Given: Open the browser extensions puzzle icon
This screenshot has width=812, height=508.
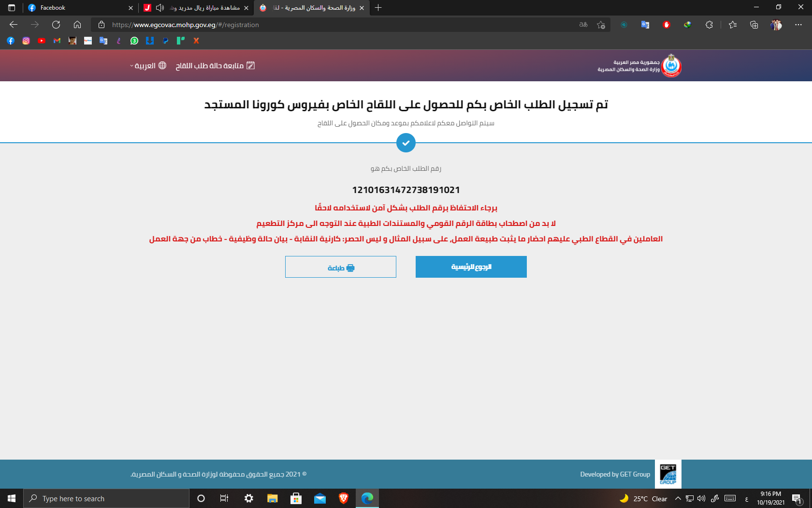Looking at the screenshot, I should tap(709, 25).
